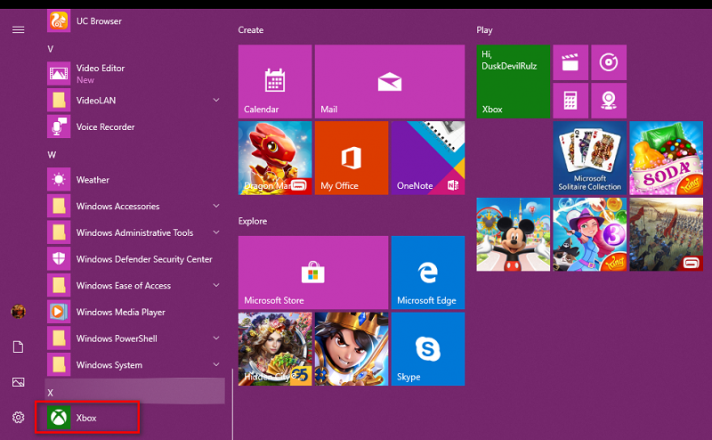Click the Play group heading
Screen dimensions: 712x440
[x=484, y=30]
